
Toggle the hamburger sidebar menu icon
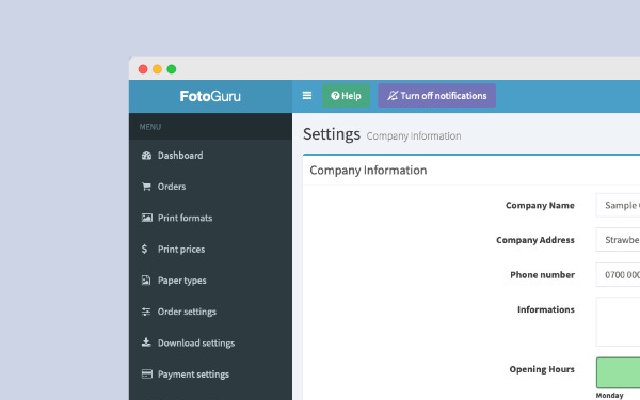[307, 96]
